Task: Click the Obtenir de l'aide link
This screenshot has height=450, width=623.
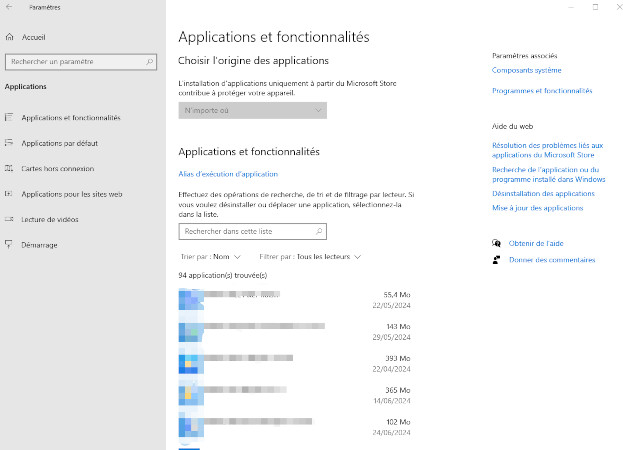Action: point(536,243)
